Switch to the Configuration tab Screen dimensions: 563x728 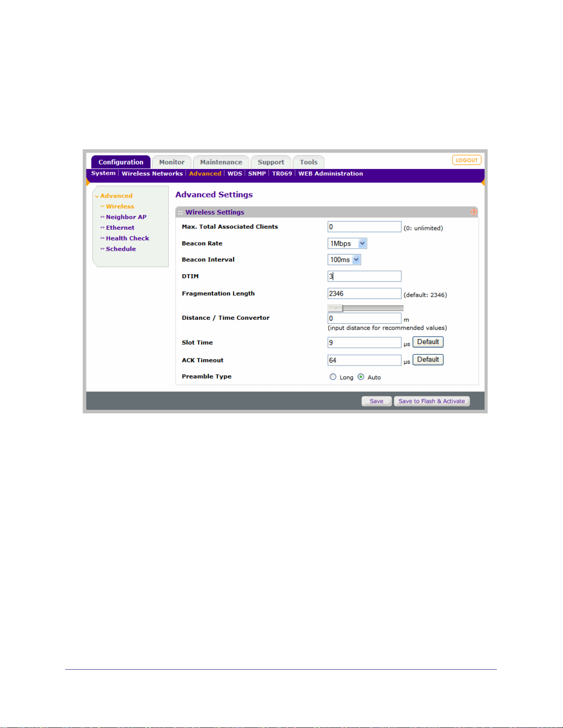click(121, 162)
